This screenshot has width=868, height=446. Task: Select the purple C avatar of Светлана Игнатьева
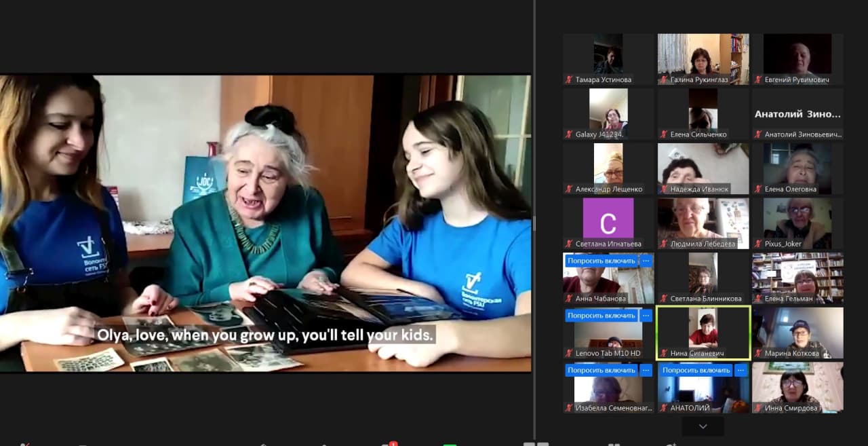608,218
